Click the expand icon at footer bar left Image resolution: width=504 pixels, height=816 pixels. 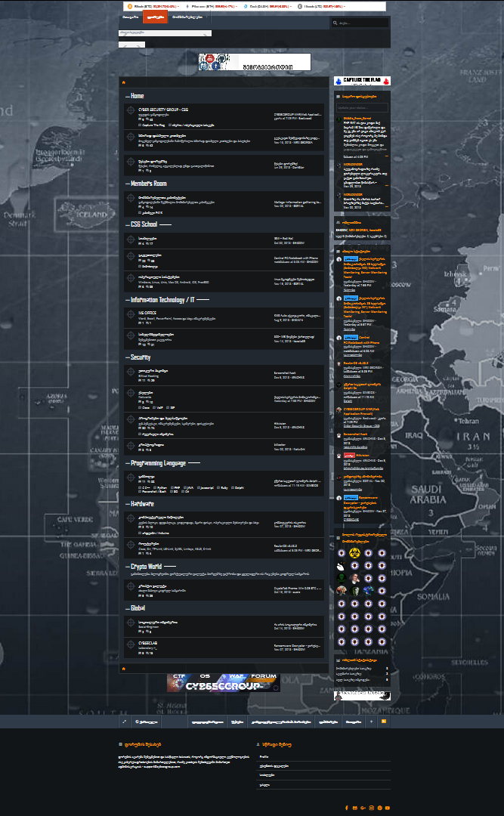(124, 722)
